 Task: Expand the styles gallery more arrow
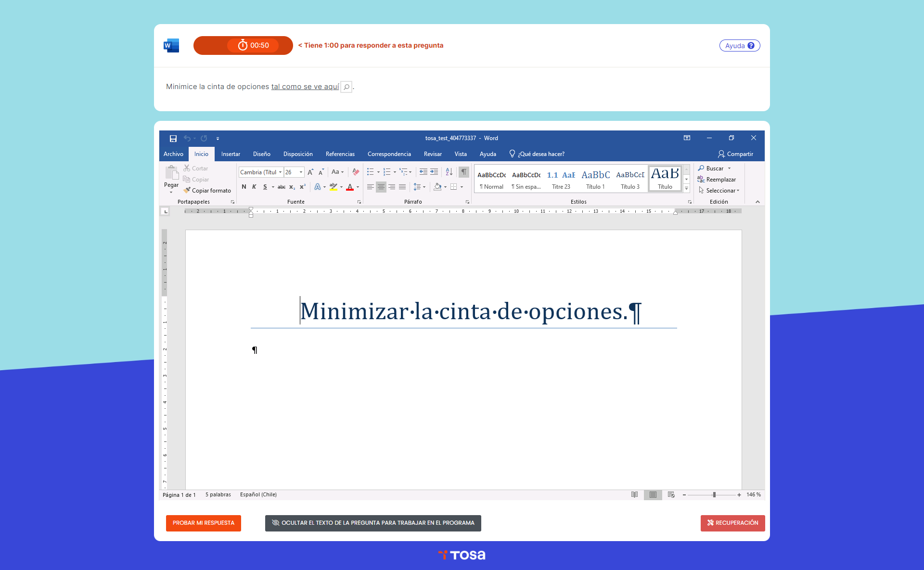[x=687, y=189]
